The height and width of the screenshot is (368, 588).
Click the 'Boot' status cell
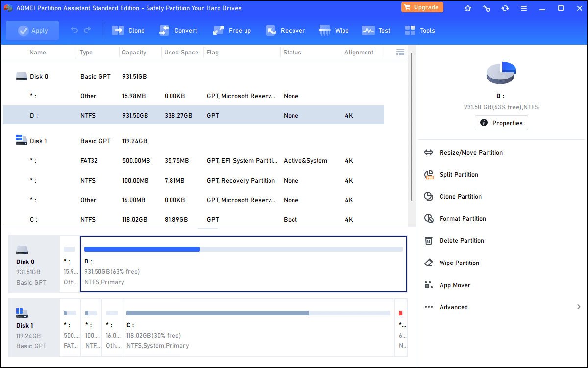pyautogui.click(x=290, y=220)
